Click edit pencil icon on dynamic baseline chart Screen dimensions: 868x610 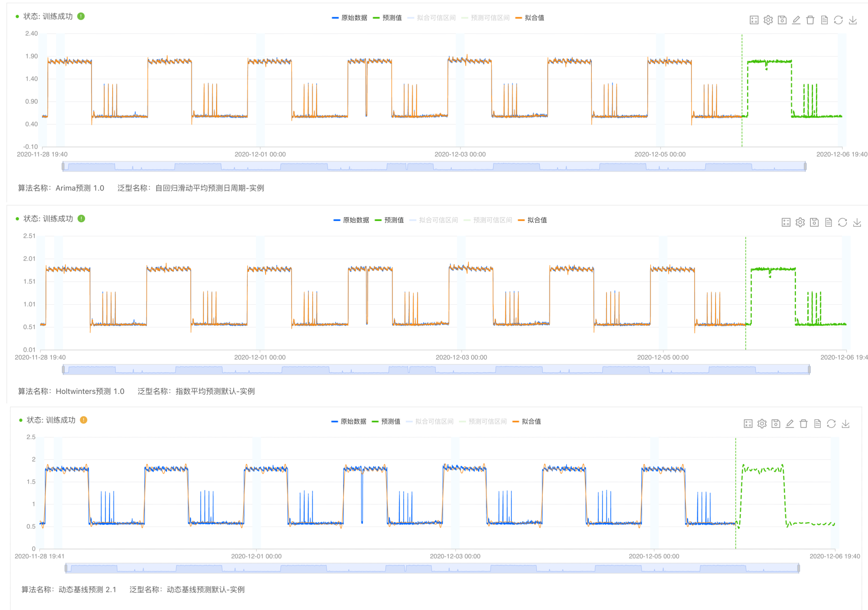[790, 424]
